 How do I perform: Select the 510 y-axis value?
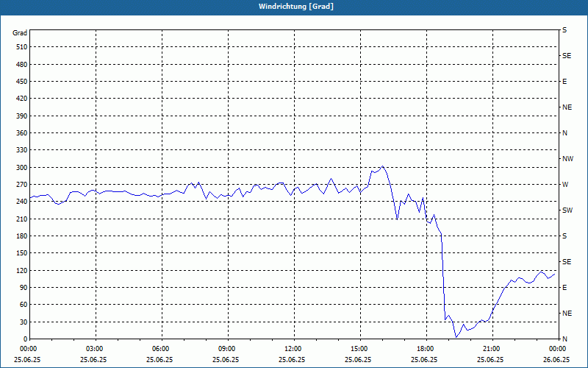[22, 47]
